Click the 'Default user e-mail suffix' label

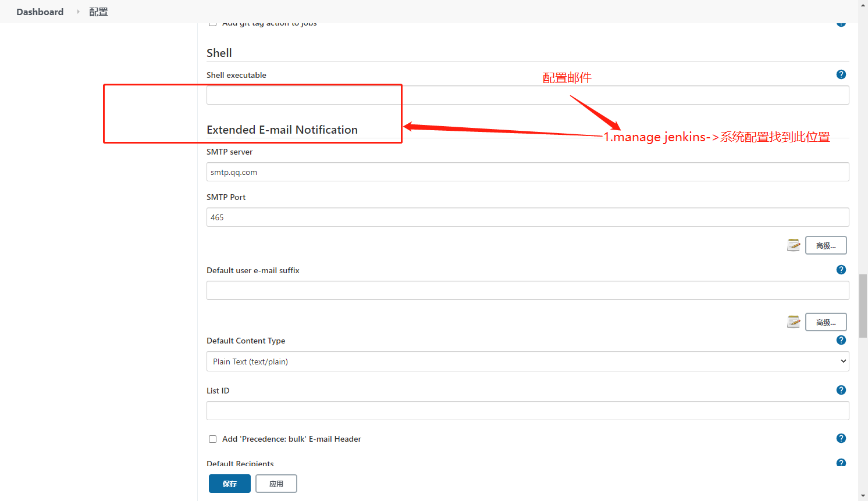(253, 270)
